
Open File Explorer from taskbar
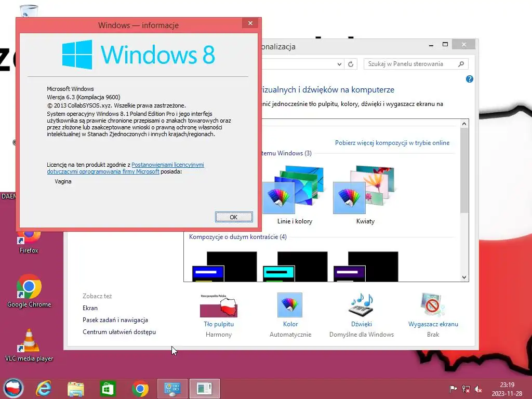point(76,389)
